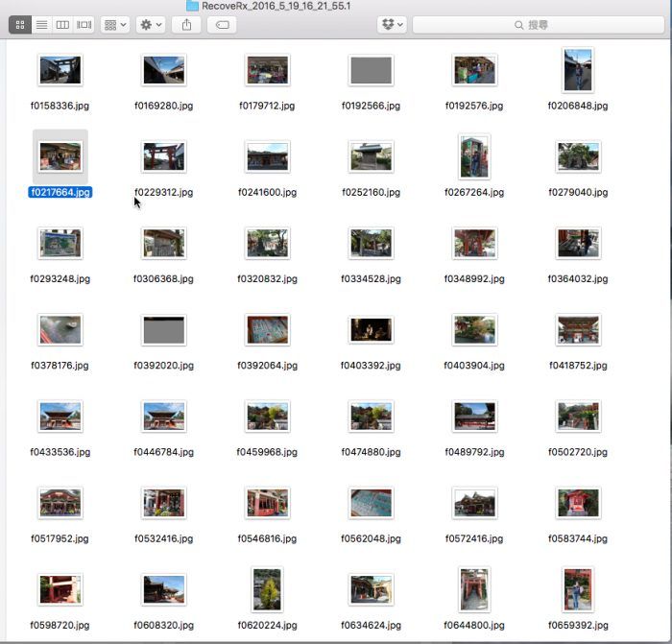Select the pond thumbnail f0403904.jpg
The image size is (672, 644).
point(474,329)
